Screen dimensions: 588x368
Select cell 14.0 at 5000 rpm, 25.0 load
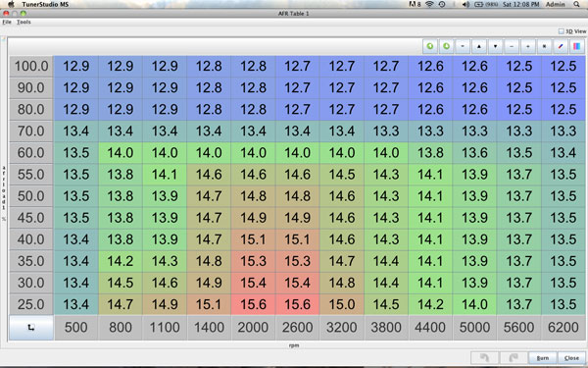(x=474, y=304)
